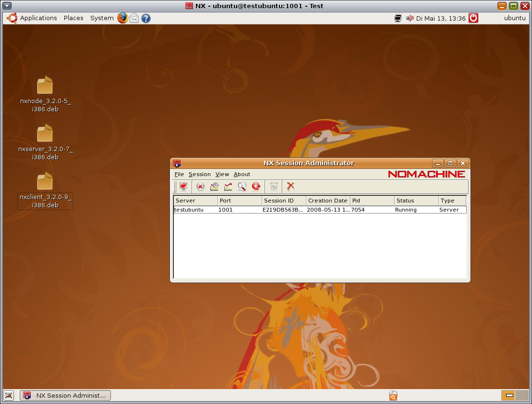Click the terminate session red X circle icon

tap(200, 187)
